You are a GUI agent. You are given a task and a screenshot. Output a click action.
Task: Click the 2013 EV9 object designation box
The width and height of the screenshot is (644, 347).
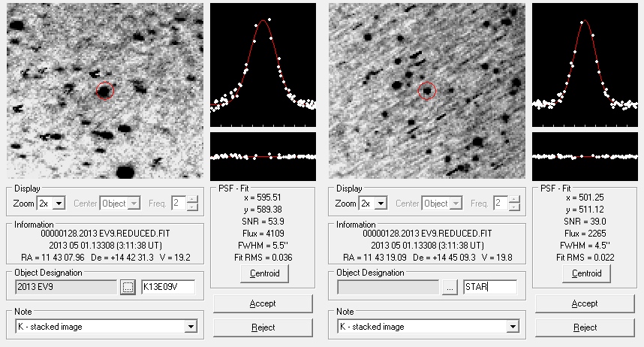(x=66, y=287)
